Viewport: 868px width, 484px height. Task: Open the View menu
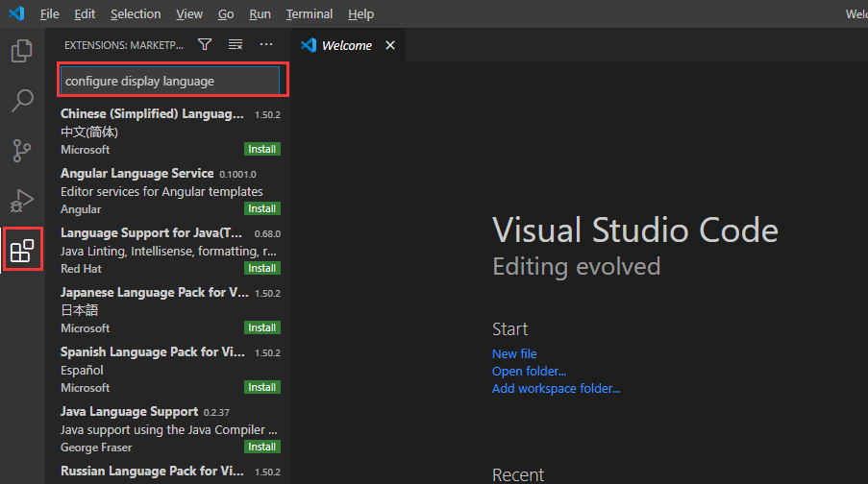tap(189, 13)
